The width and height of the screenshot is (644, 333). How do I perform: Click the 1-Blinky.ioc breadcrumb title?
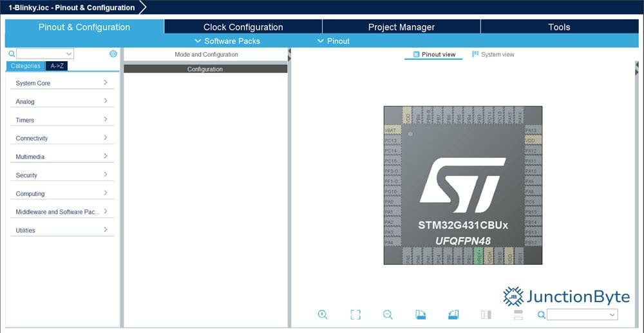click(x=71, y=7)
